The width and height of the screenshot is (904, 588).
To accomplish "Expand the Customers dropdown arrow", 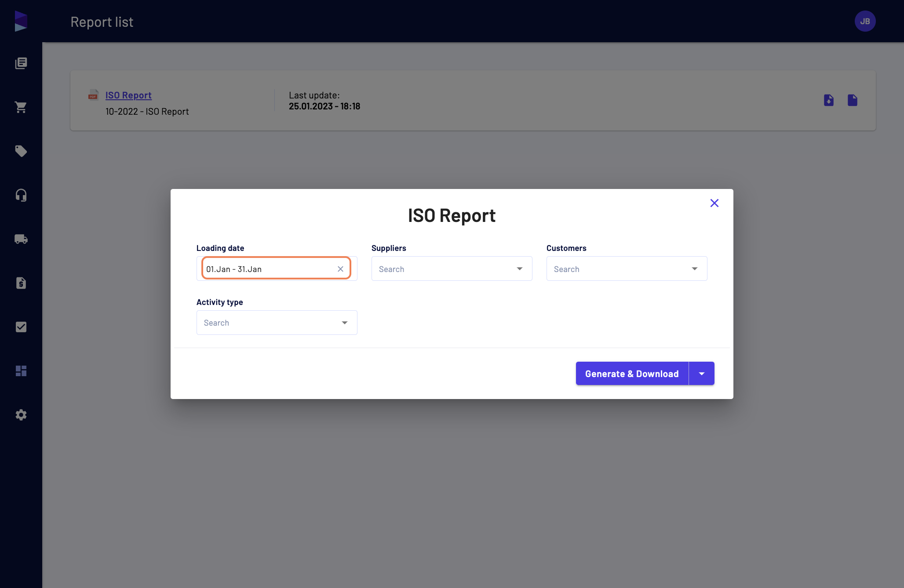I will 695,269.
